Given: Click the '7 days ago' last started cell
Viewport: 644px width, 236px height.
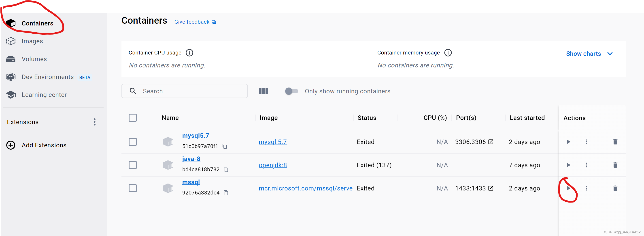Looking at the screenshot, I should [x=524, y=165].
